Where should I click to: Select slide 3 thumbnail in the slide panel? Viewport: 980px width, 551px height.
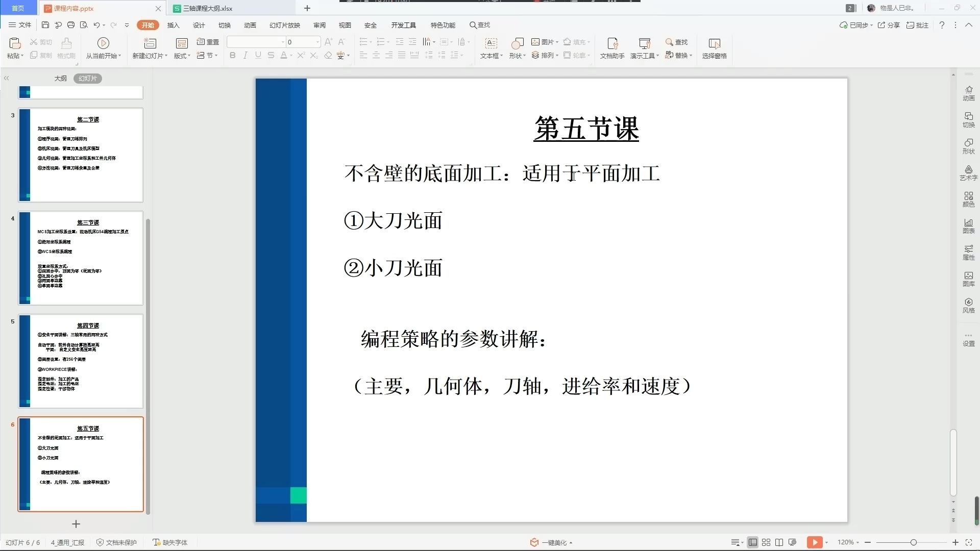80,155
